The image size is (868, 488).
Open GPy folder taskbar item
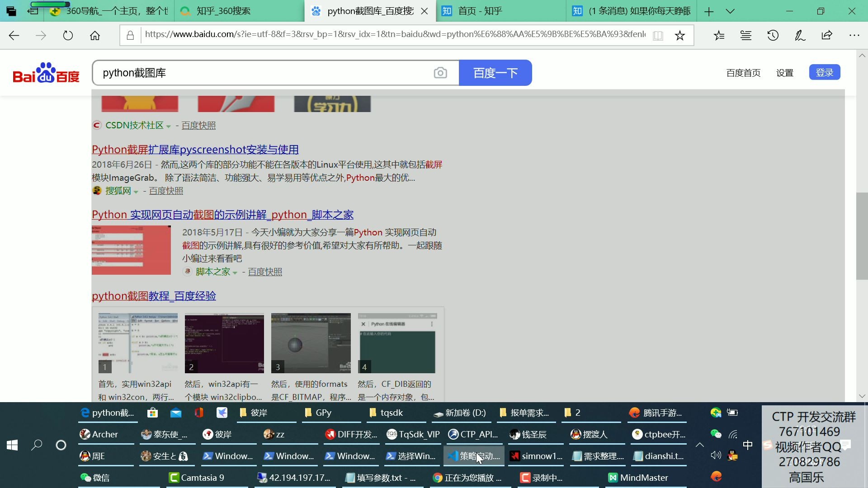point(332,413)
